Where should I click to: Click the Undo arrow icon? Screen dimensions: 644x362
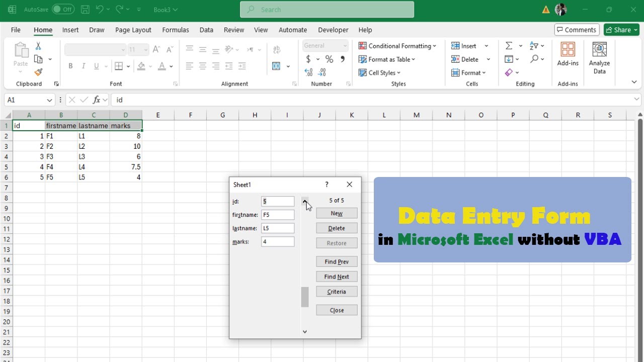[x=100, y=10]
